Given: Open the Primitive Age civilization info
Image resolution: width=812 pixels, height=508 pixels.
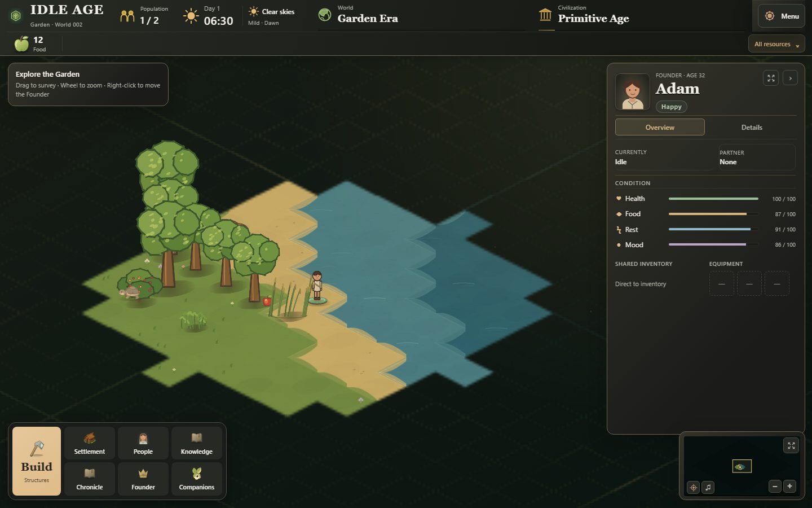Looking at the screenshot, I should (x=593, y=19).
